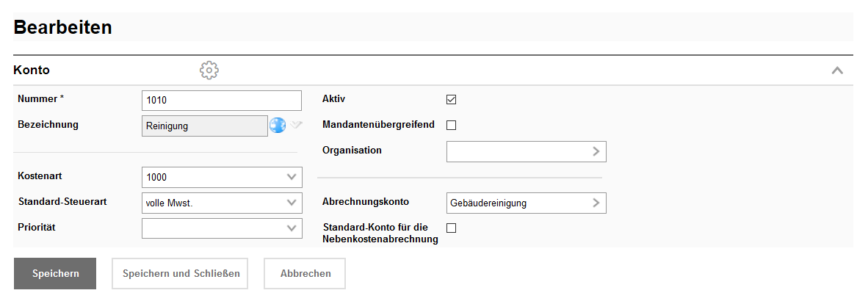Click the Abrechnungskonto field Gebäudereinigung
The image size is (868, 293).
point(526,203)
